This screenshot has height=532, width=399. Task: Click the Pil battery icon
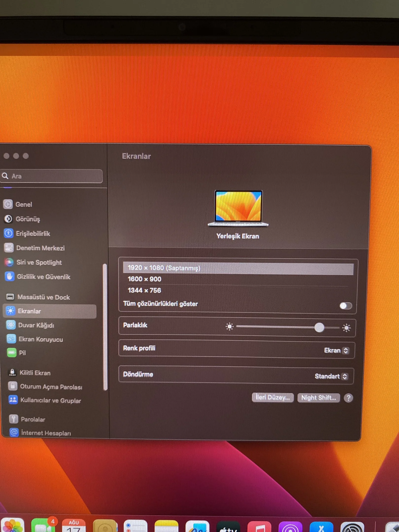click(x=12, y=353)
